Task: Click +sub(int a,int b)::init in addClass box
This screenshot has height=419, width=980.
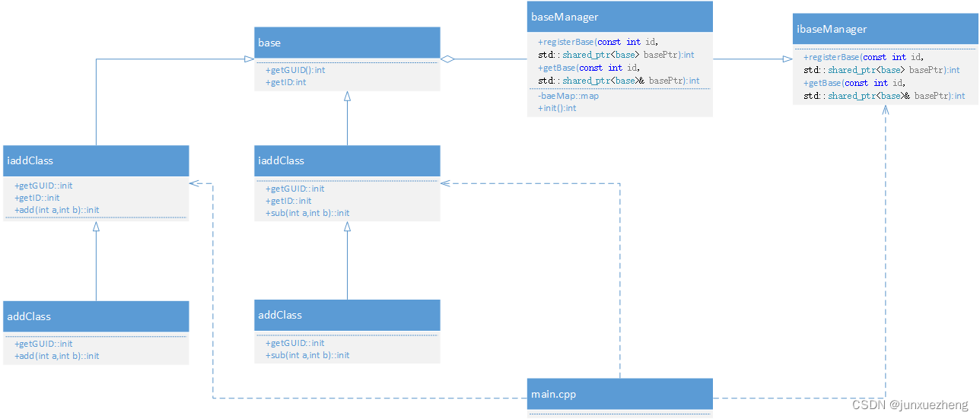Action: click(x=308, y=355)
